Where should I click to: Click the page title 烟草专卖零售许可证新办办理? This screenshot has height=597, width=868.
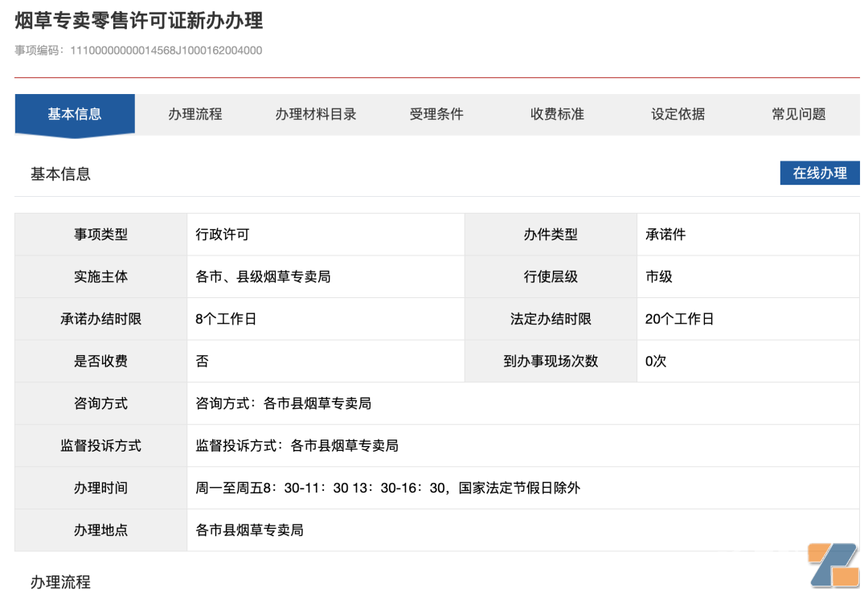click(137, 22)
